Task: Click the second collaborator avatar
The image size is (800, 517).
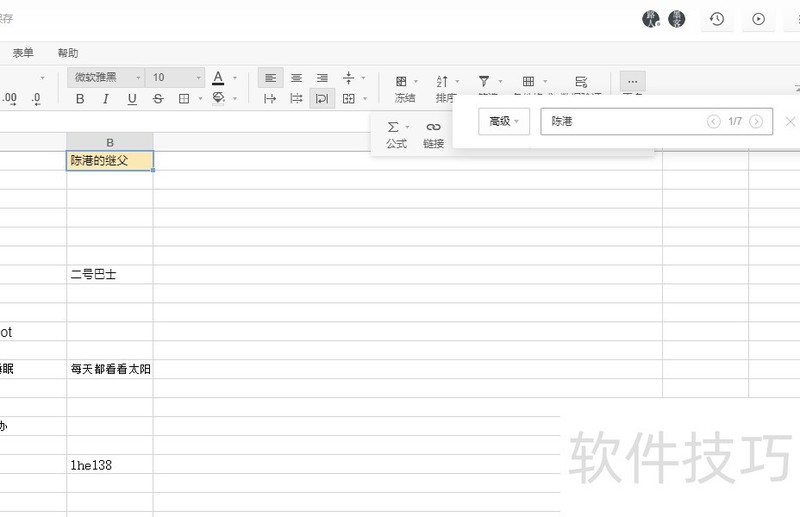Action: point(677,19)
